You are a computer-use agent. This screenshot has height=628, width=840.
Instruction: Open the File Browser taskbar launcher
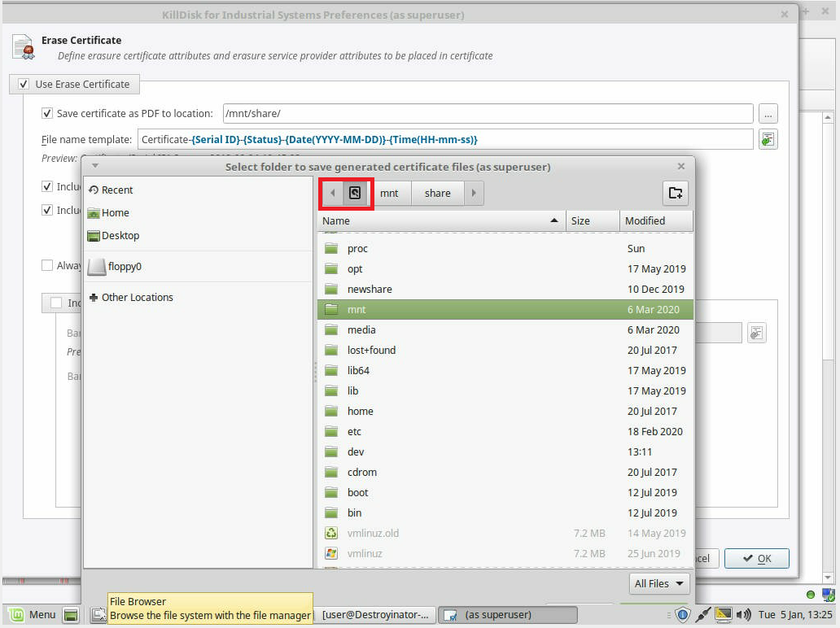pos(98,615)
